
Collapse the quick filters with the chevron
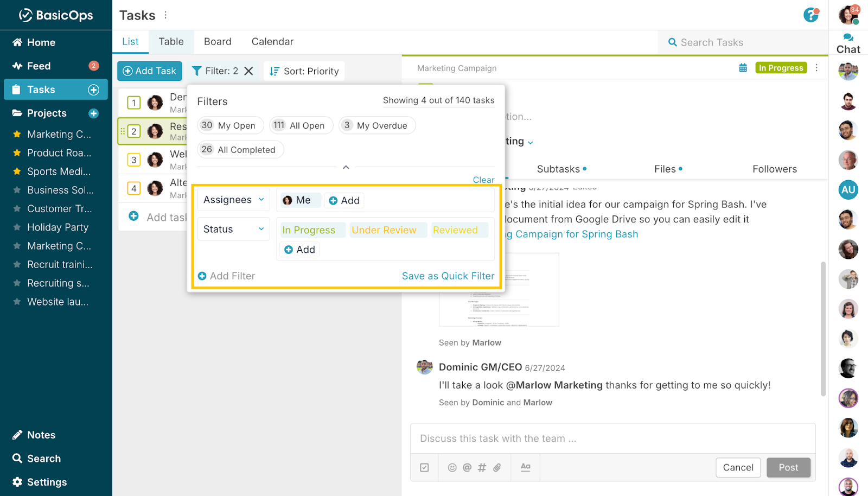click(346, 167)
